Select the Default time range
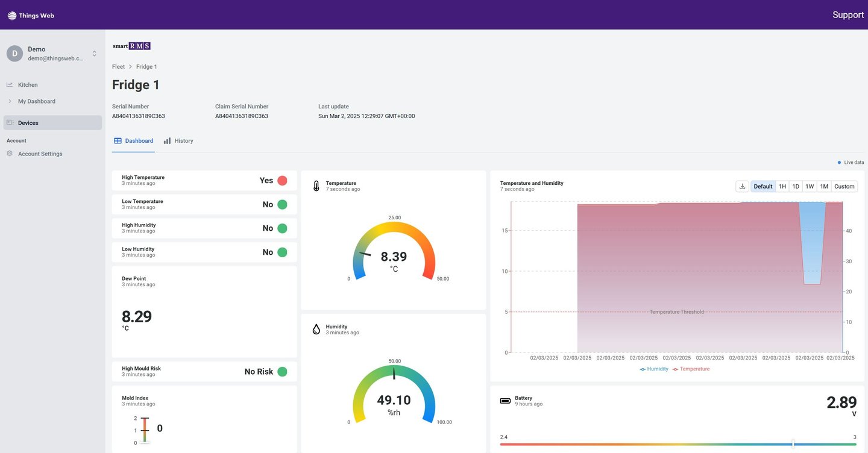 pos(763,187)
